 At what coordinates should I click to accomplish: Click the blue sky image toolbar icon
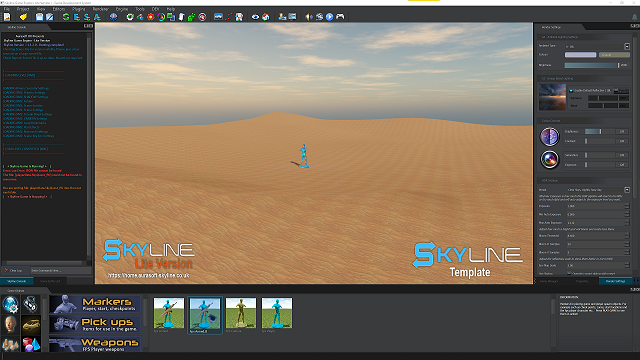click(x=218, y=17)
